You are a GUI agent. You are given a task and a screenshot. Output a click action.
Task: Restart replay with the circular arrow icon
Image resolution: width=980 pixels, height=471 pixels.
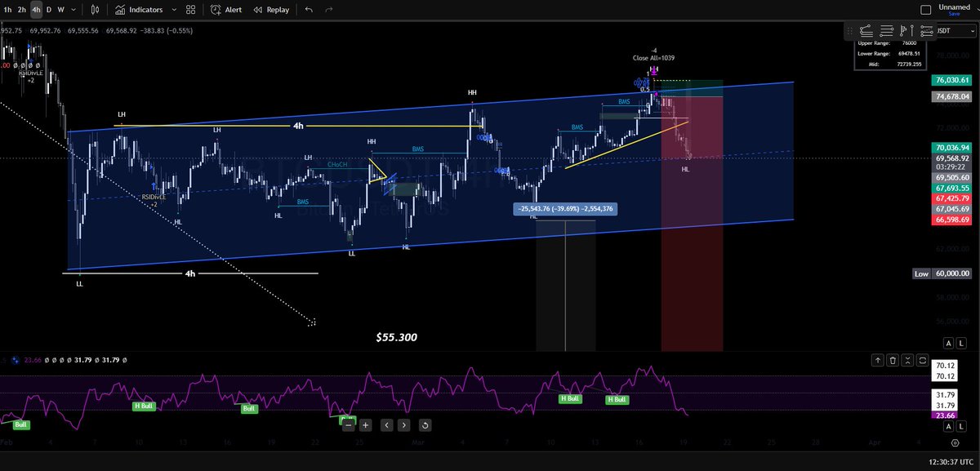coord(424,425)
